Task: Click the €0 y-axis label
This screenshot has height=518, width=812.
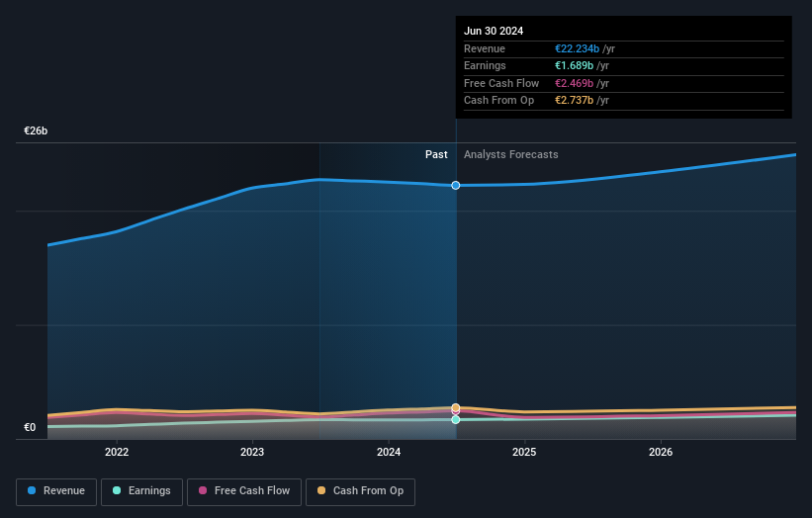Action: pos(30,427)
